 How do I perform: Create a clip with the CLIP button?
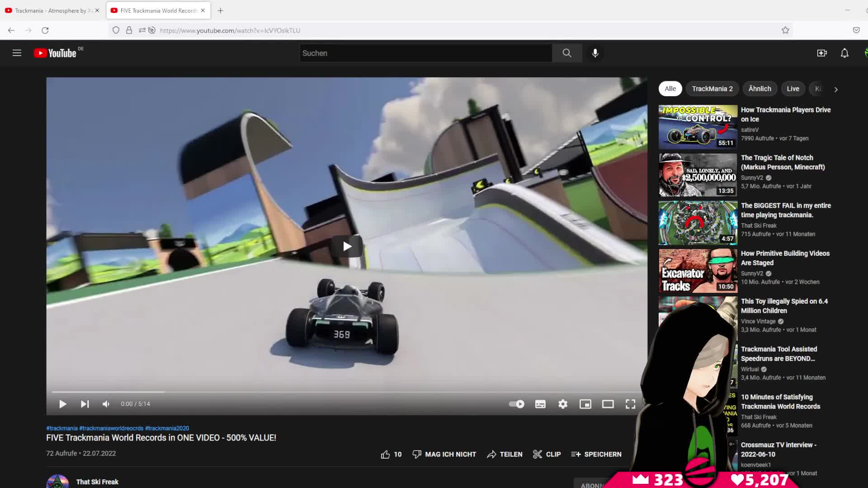tap(547, 454)
